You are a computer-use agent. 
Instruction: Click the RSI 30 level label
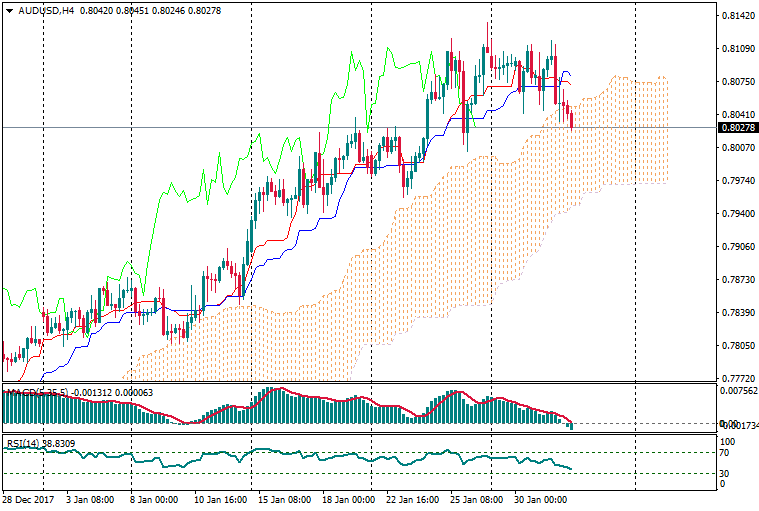click(x=727, y=473)
